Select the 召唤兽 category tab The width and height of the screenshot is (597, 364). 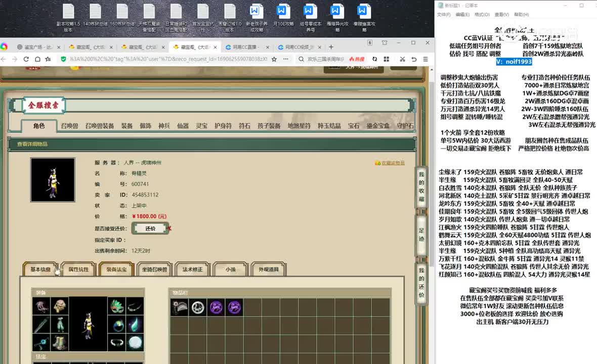[x=69, y=126]
